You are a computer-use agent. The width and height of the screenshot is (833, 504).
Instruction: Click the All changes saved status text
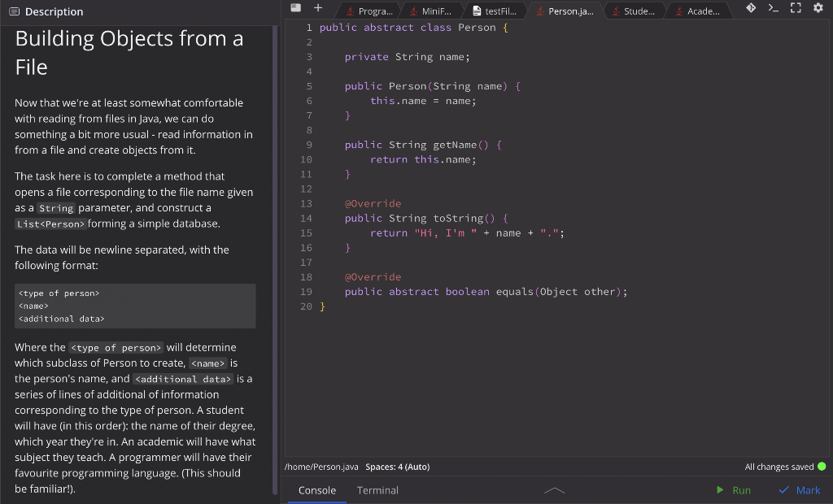tap(778, 467)
